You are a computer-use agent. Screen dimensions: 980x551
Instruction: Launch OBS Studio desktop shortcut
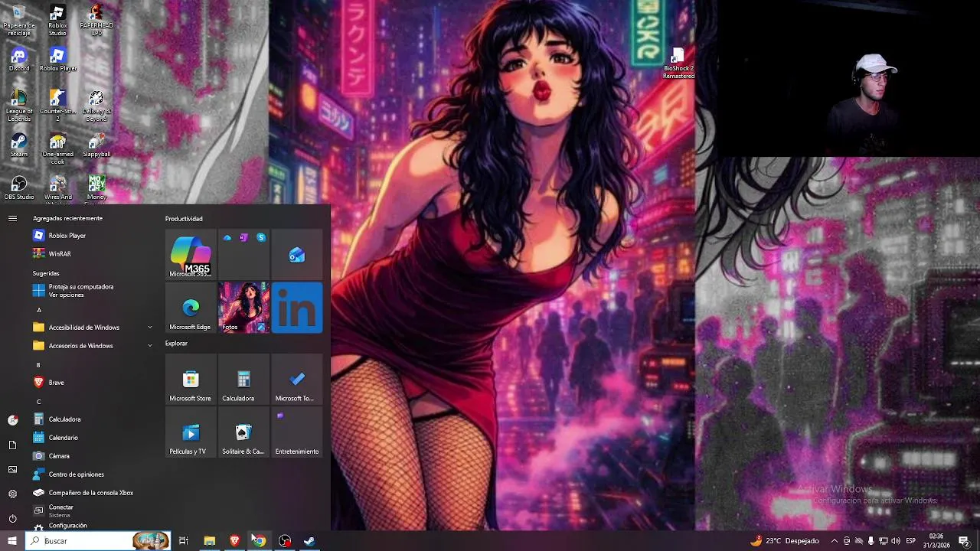(x=19, y=188)
